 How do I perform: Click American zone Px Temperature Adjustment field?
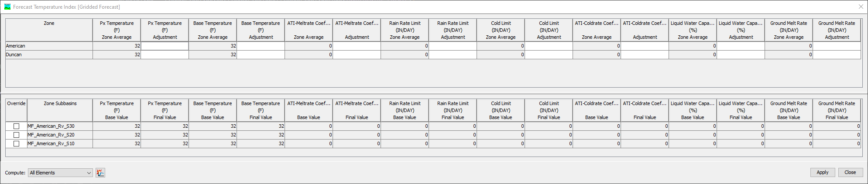pyautogui.click(x=165, y=46)
